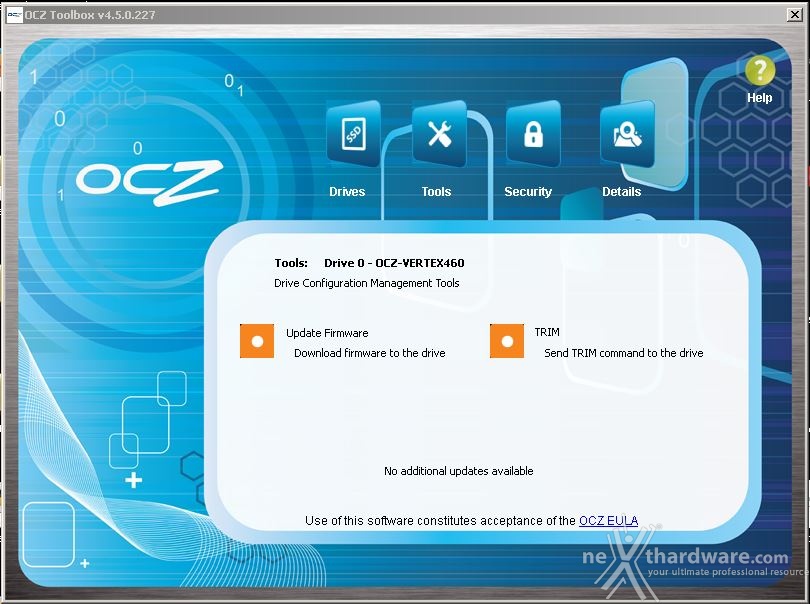Click the 'TRIM' label text
The height and width of the screenshot is (604, 810).
547,332
